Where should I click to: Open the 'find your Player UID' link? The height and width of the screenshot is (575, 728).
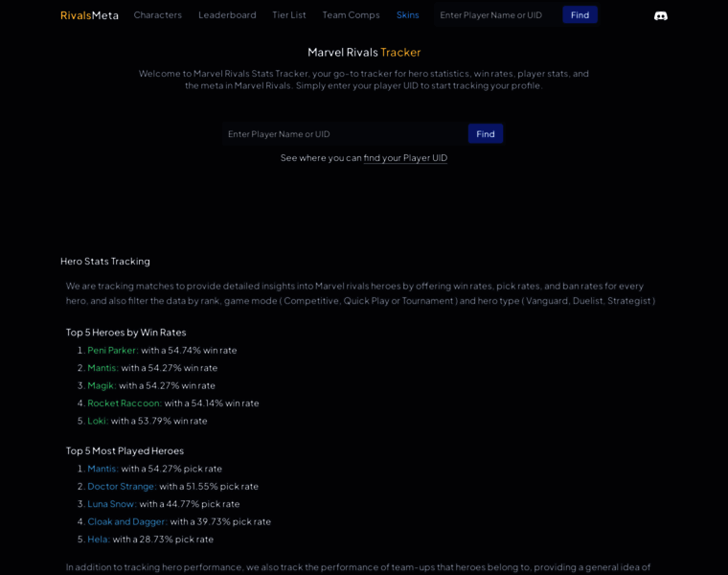[405, 158]
